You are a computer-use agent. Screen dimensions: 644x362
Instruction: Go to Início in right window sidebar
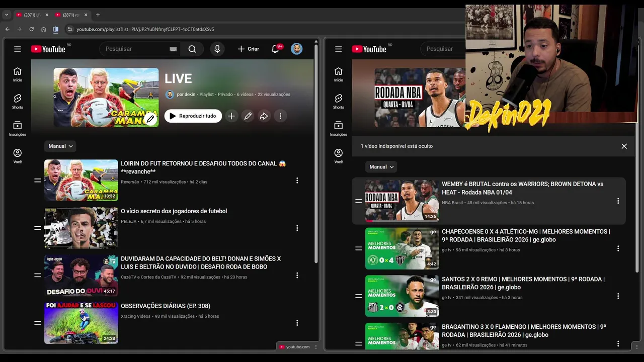[339, 74]
